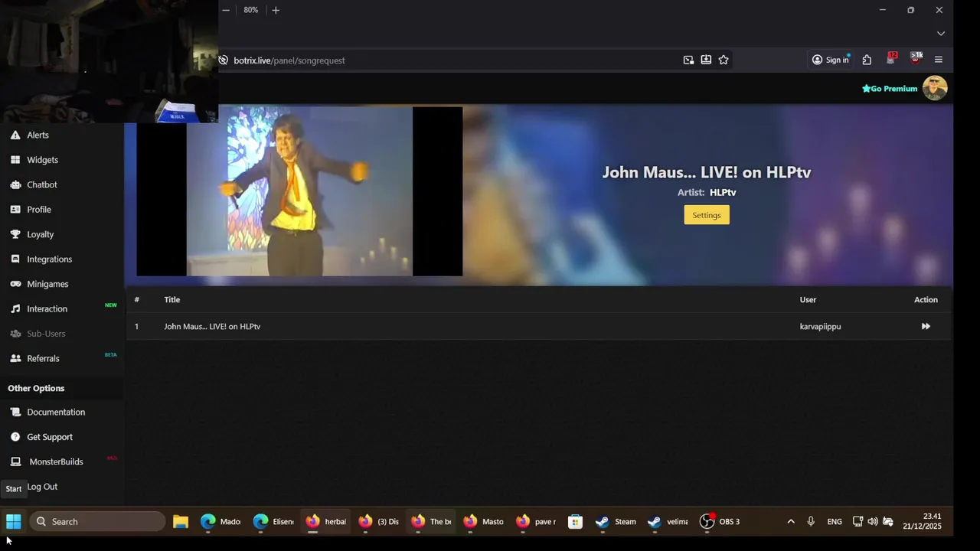
Task: Open Microsoft Store from the taskbar
Action: coord(575,522)
